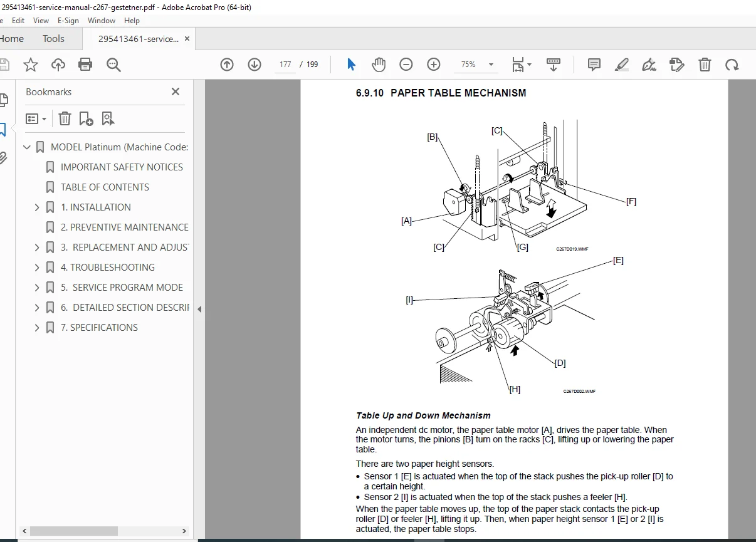
Task: Zoom out with the minus button
Action: click(x=406, y=65)
